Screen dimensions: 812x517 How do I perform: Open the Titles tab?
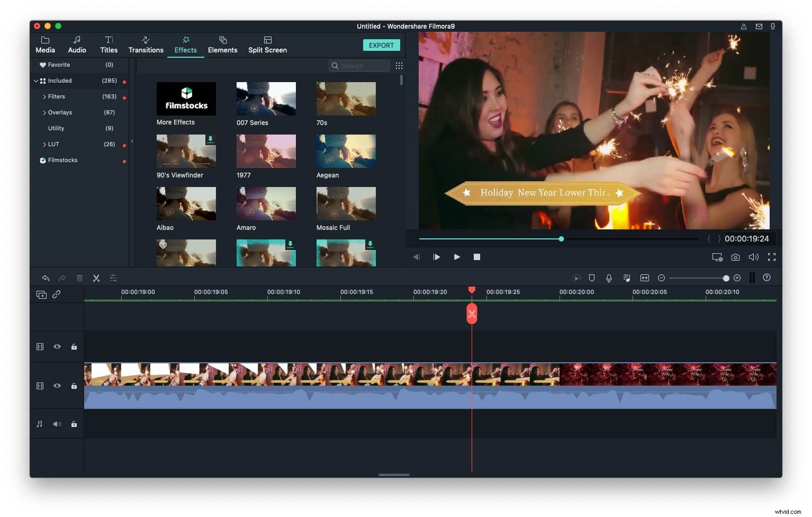[109, 44]
